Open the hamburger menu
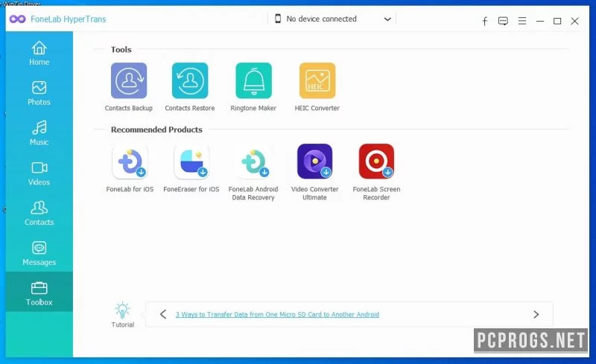596x364 pixels. (x=522, y=21)
